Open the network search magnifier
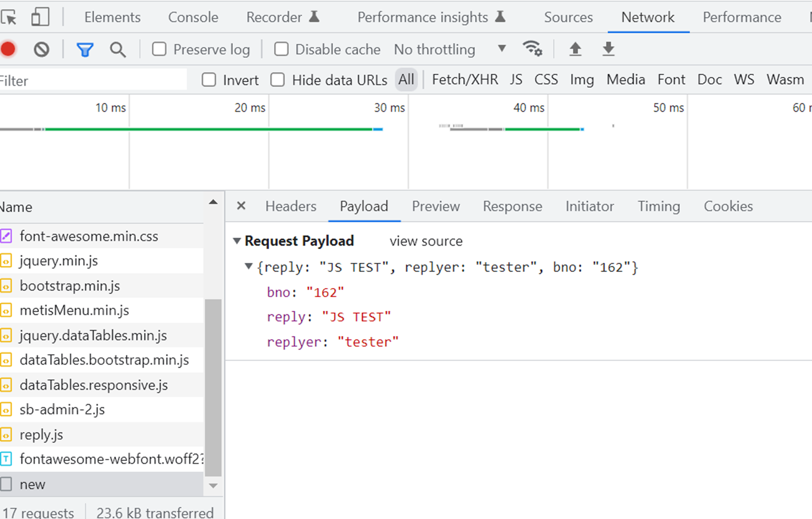The image size is (812, 519). click(x=118, y=49)
